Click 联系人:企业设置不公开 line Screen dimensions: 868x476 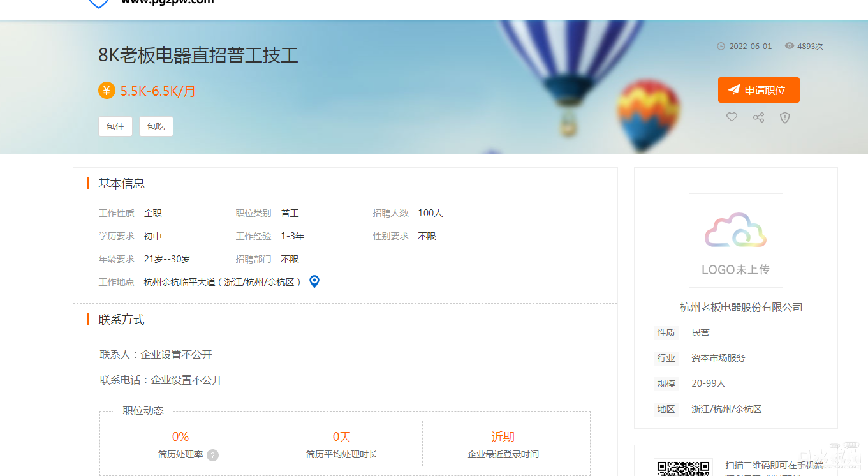(x=156, y=355)
